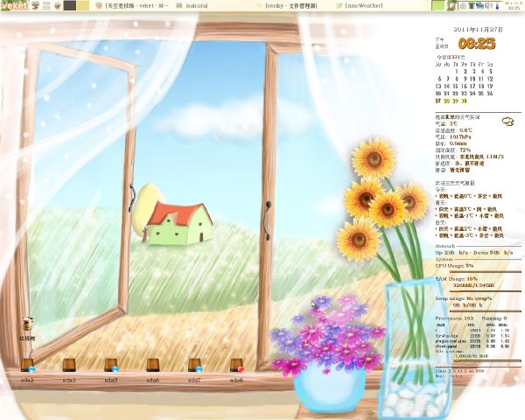Click the first launcher icon beside veket
This screenshot has height=420, width=525.
[x=36, y=5]
